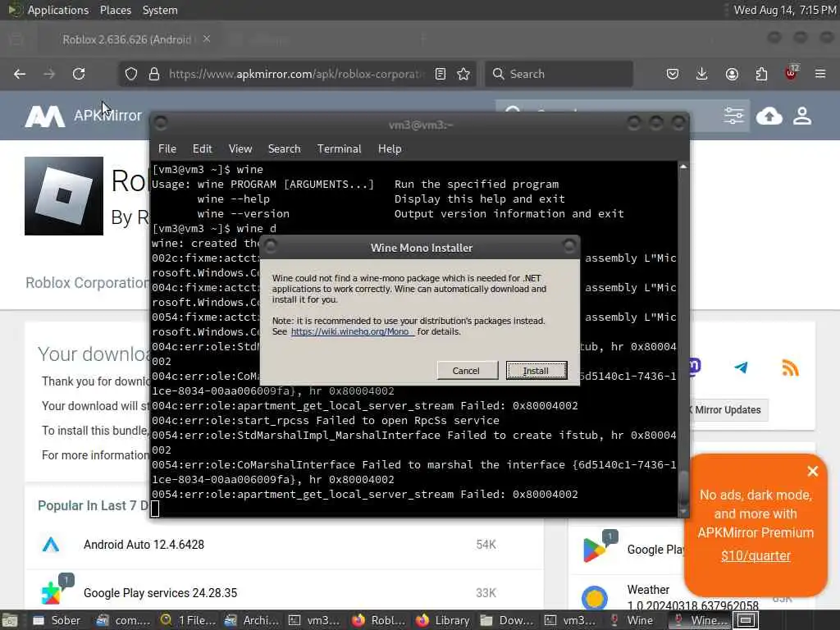Click the show desktop button in taskbar
This screenshot has width=840, height=630.
(10, 620)
